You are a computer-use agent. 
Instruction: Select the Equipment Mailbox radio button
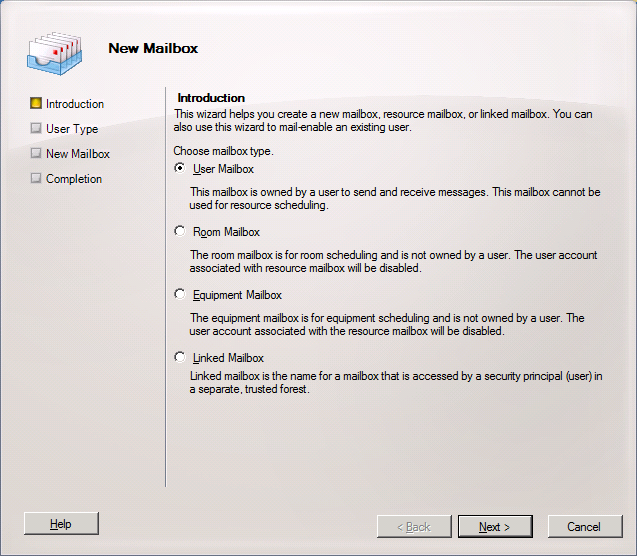tap(180, 295)
